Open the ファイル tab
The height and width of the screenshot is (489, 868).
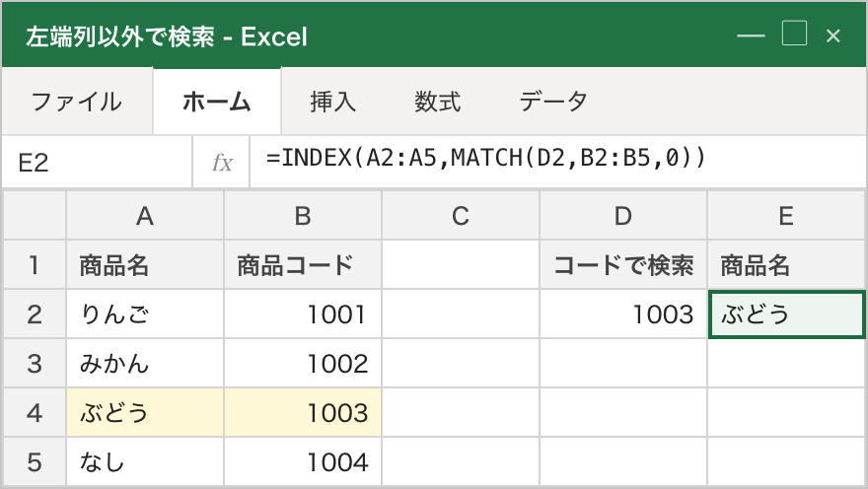[77, 102]
